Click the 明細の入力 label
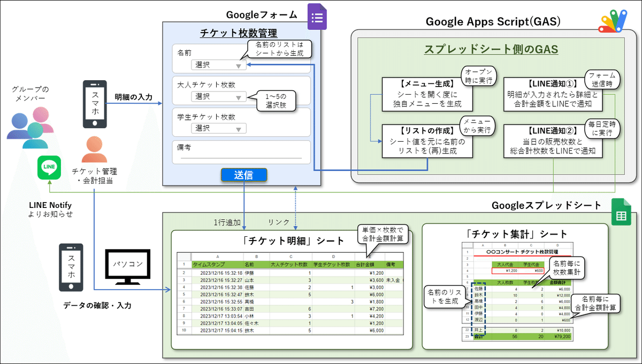Image resolution: width=642 pixels, height=364 pixels. tap(134, 97)
